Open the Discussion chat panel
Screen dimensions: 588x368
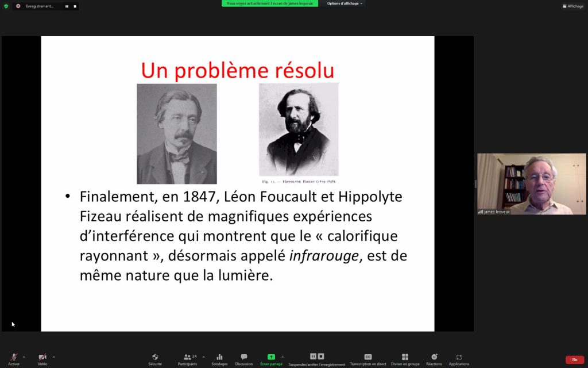click(x=243, y=359)
